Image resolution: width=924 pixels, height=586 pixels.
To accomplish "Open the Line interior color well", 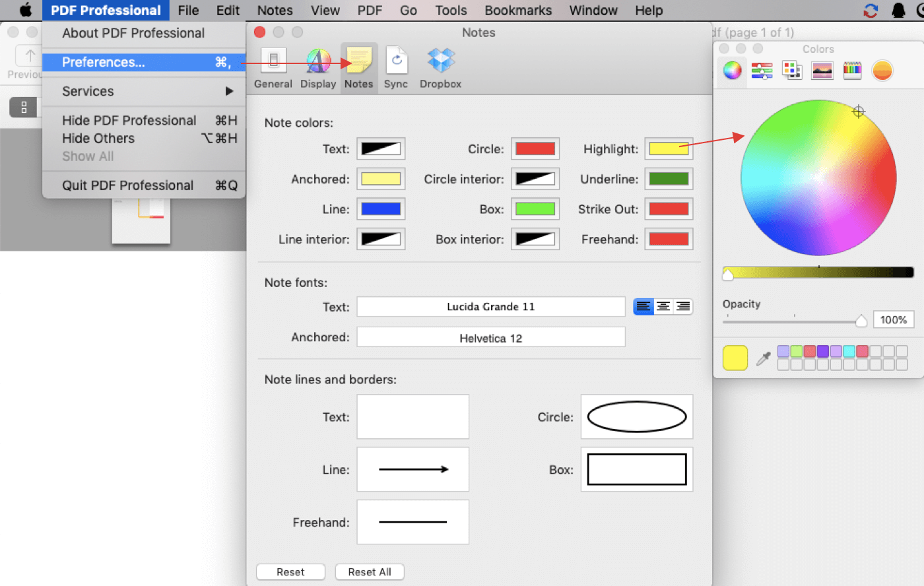I will tap(381, 239).
